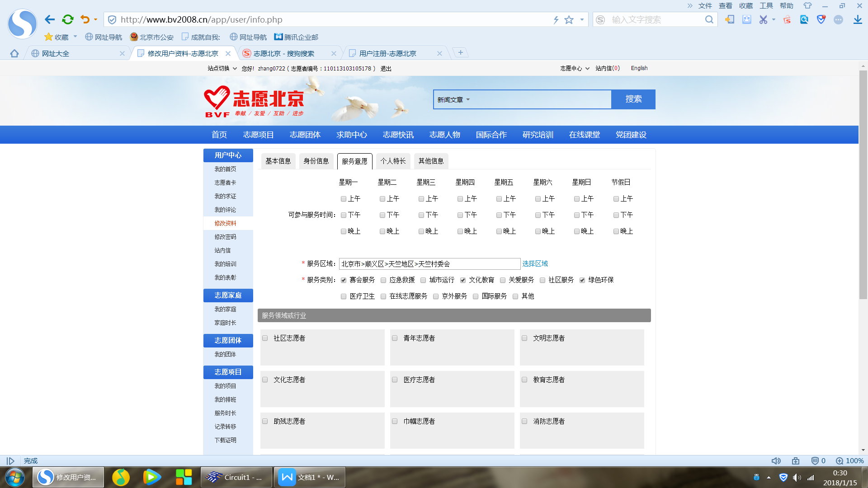Open the WPS Word document from taskbar
Screen dimensions: 868x488
310,477
